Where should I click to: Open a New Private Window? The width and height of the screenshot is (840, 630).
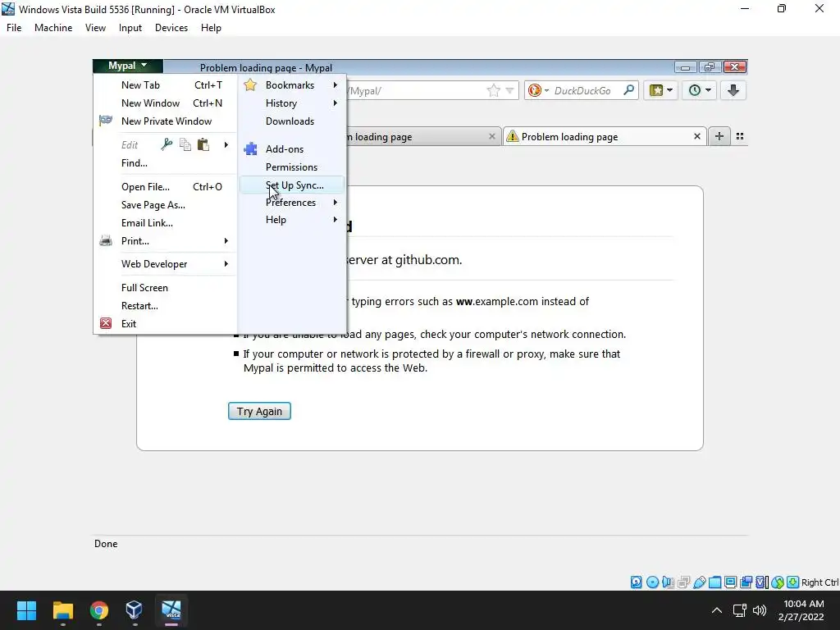[x=165, y=121]
